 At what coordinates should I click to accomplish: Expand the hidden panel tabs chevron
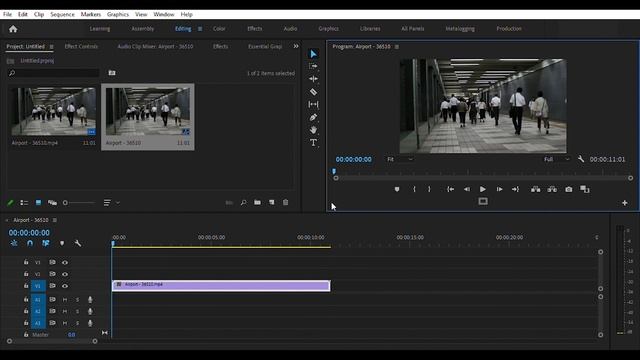click(296, 46)
